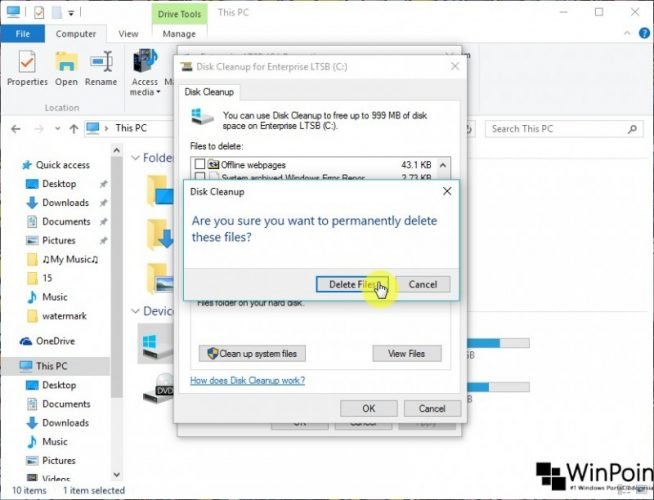Image resolution: width=654 pixels, height=500 pixels.
Task: Open Pictures under This PC
Action: [59, 460]
